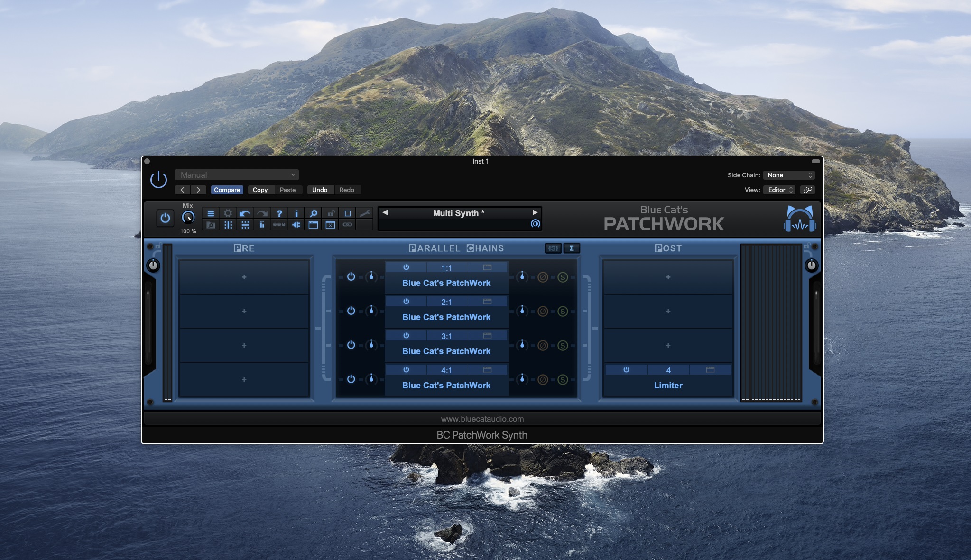Toggle the PatchWork global power button

pyautogui.click(x=165, y=218)
